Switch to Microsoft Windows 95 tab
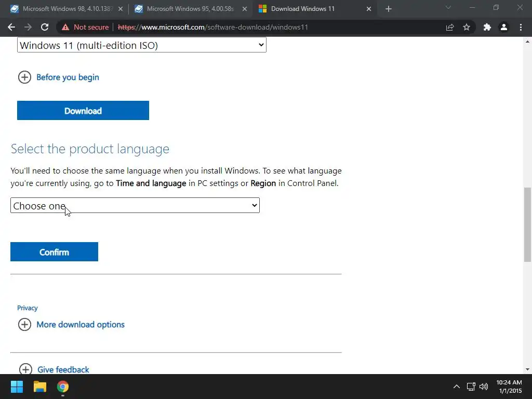Viewport: 532px width, 399px height. click(190, 9)
